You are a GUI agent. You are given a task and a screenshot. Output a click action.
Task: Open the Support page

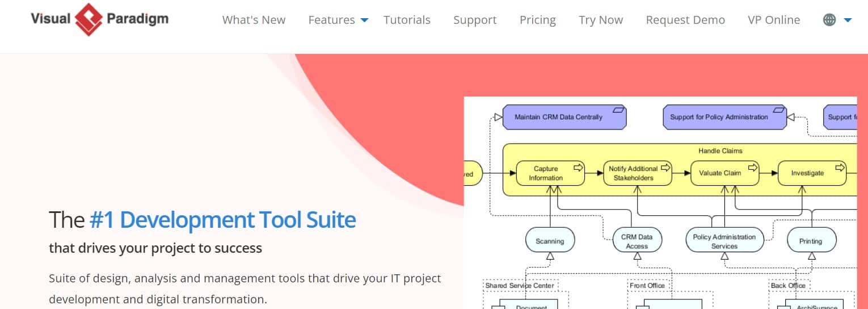(x=475, y=20)
